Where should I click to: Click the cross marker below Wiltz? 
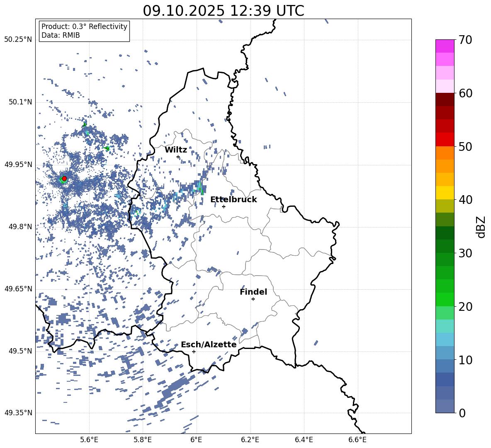178,157
